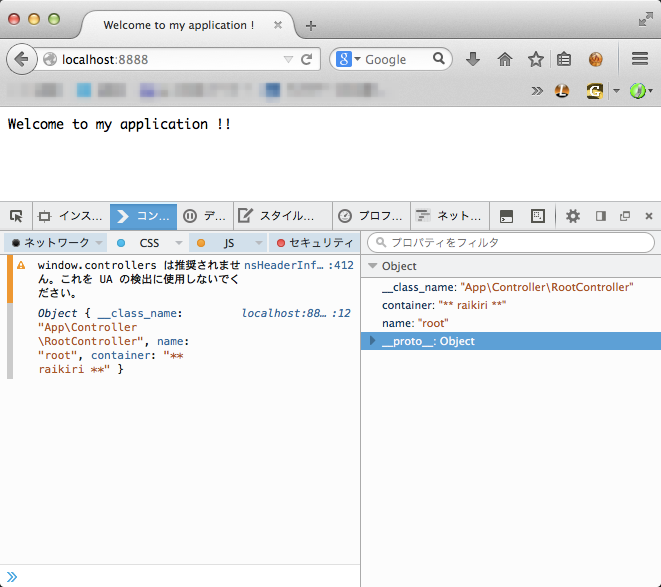
Task: Switch to the ネット... network tab
Action: click(x=450, y=216)
